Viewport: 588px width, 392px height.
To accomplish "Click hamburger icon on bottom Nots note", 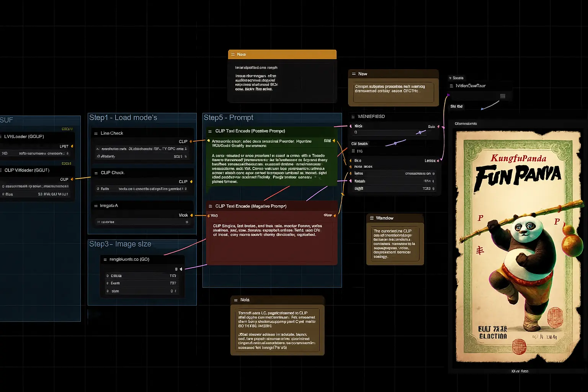I will [236, 300].
